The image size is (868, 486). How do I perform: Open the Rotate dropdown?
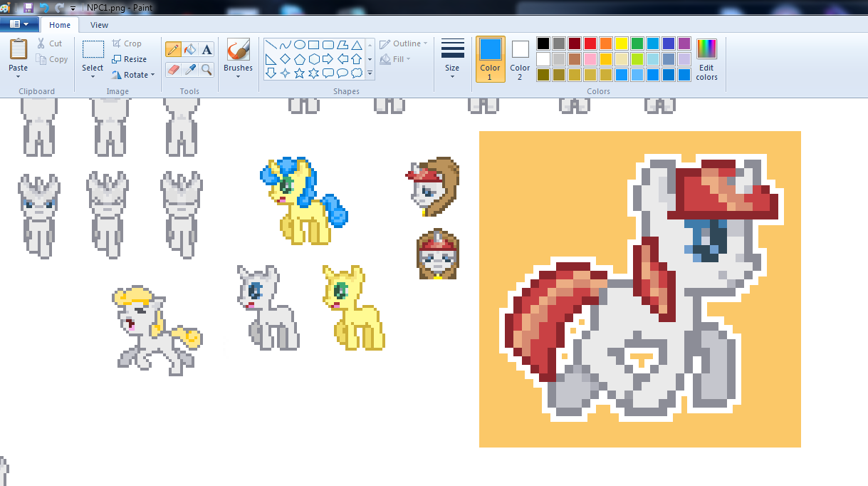[x=133, y=75]
